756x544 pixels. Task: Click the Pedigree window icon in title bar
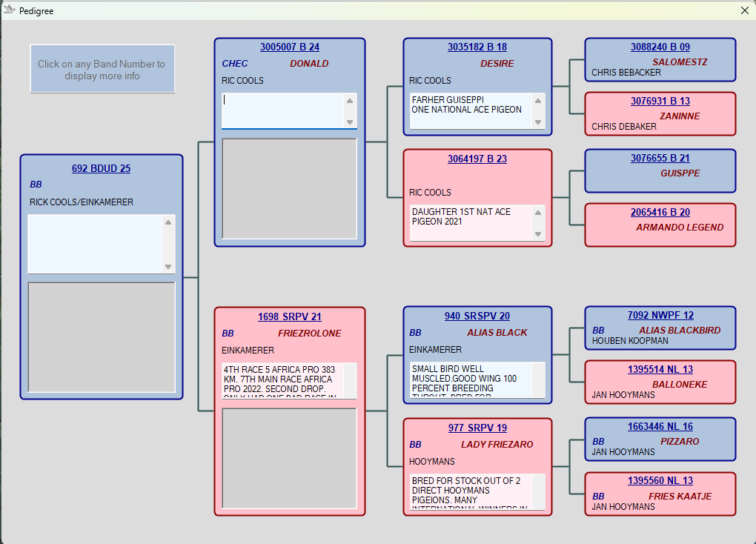tap(10, 10)
